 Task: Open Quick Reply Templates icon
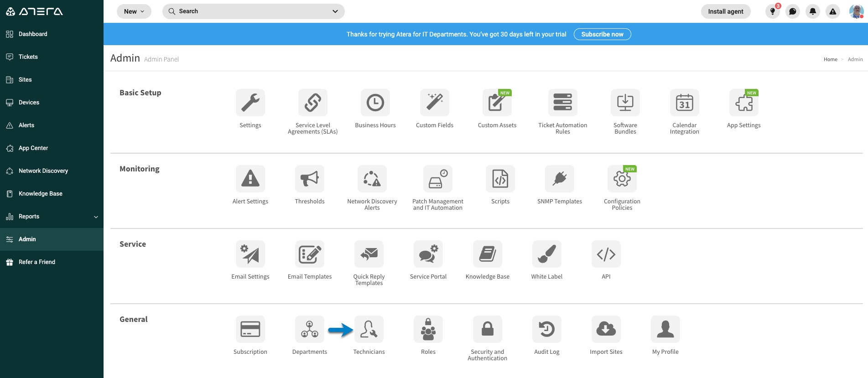click(369, 254)
